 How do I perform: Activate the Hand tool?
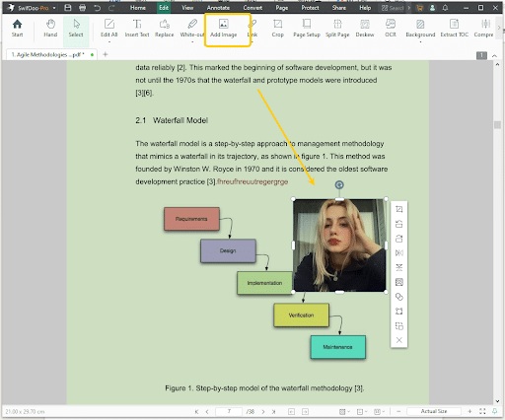click(50, 29)
